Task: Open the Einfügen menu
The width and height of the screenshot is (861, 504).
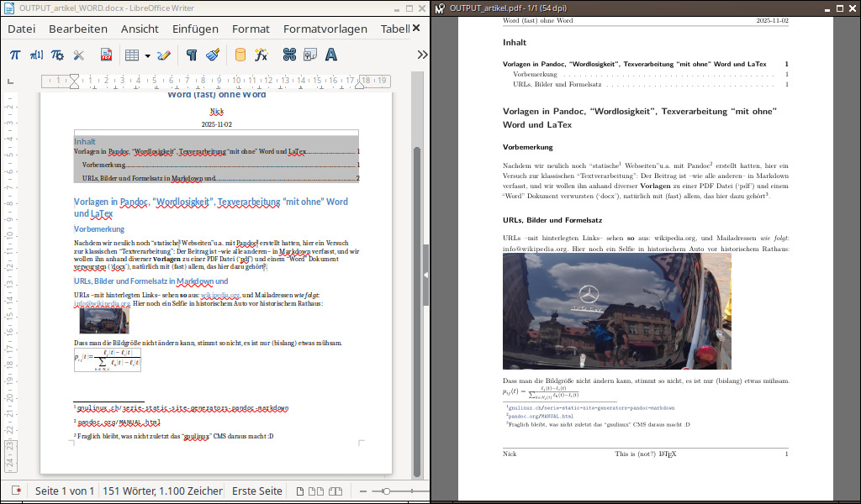Action: [195, 29]
